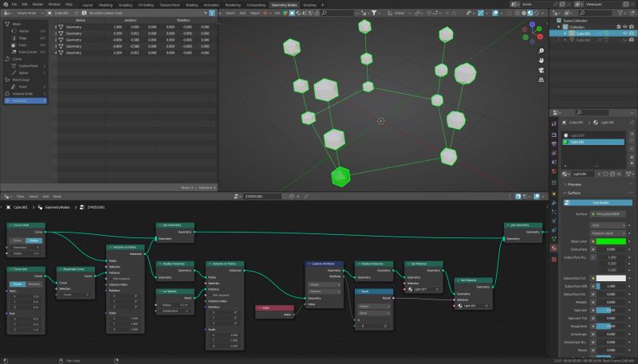The height and width of the screenshot is (364, 638).
Task: Select Direction mode on Curve Line node
Action: [x=34, y=284]
